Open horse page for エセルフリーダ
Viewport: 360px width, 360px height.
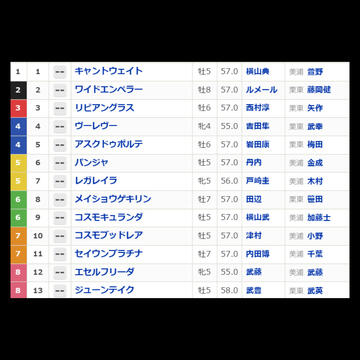(105, 272)
